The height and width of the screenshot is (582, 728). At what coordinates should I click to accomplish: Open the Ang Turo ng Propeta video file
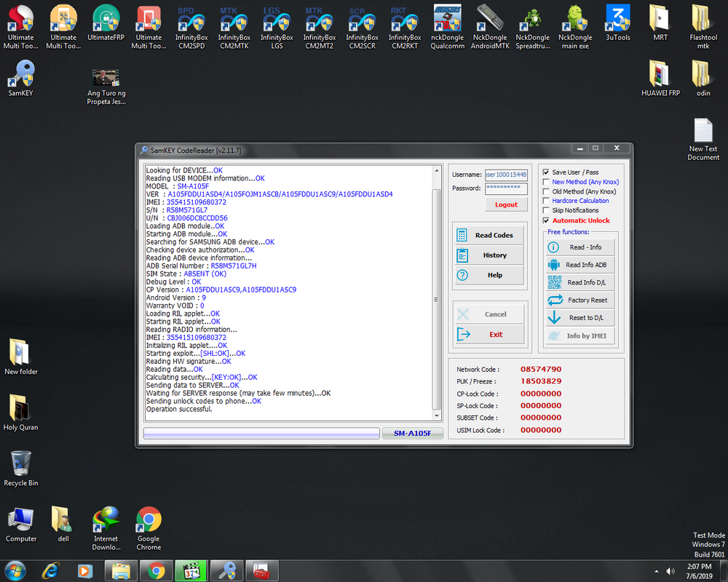click(106, 87)
